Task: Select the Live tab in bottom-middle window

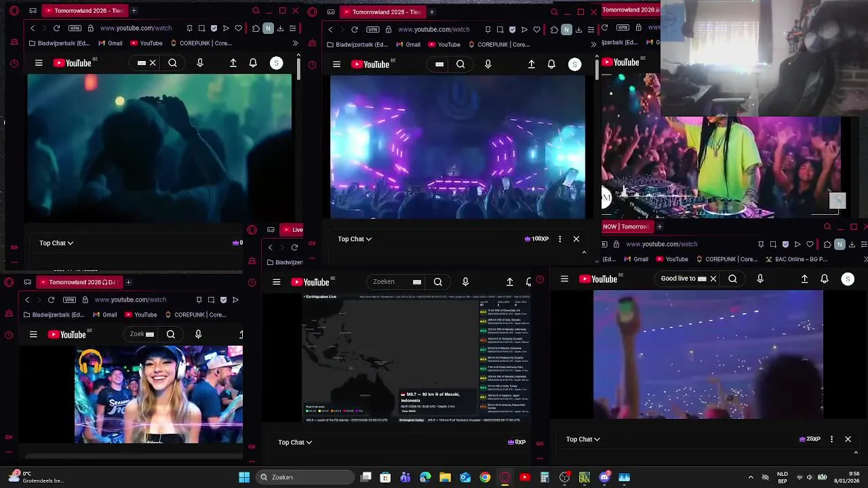Action: click(292, 230)
